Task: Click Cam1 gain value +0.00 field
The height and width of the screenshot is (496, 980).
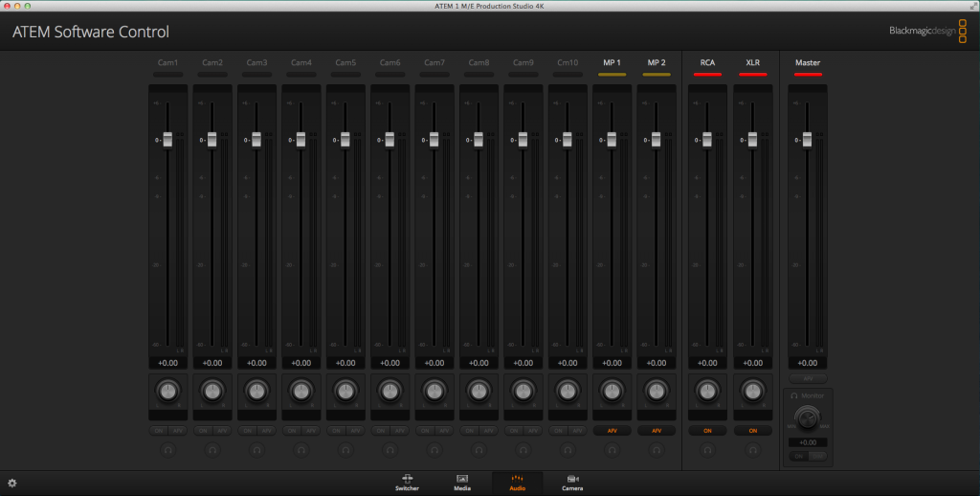Action: click(168, 363)
